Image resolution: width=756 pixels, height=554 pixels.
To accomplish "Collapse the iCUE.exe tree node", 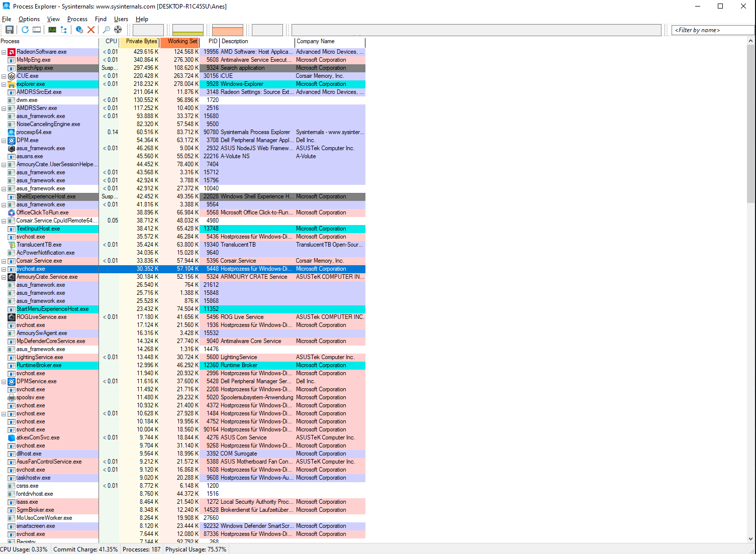I will (x=4, y=76).
